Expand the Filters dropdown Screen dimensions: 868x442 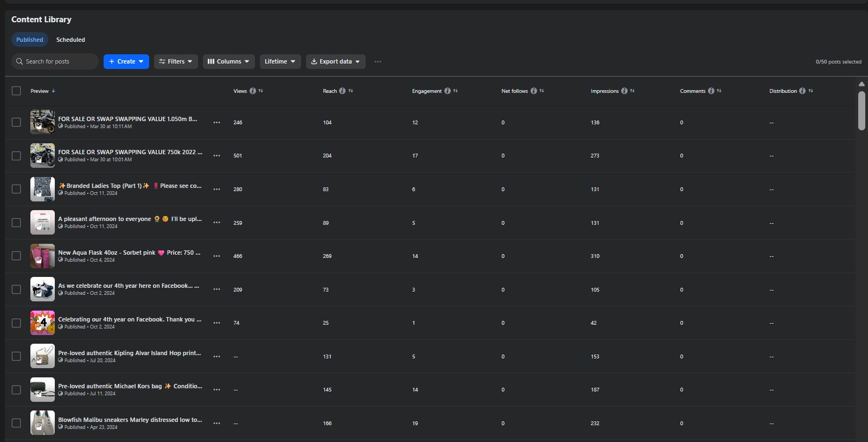[176, 62]
